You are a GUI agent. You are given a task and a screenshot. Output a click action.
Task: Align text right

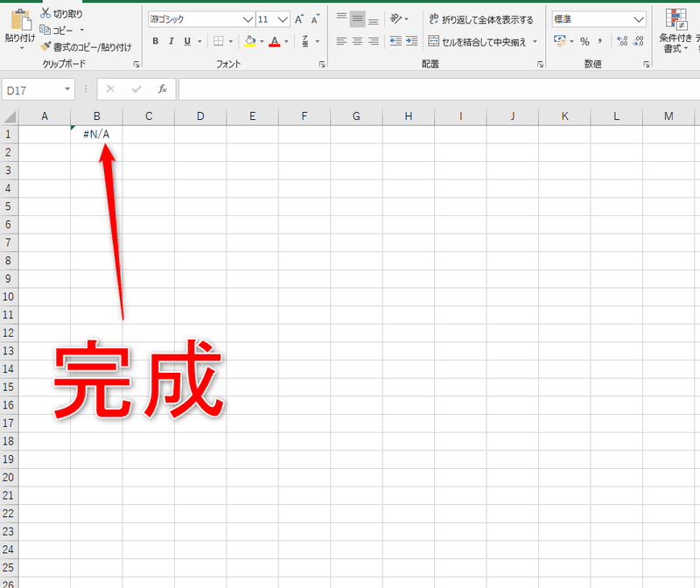coord(374,41)
